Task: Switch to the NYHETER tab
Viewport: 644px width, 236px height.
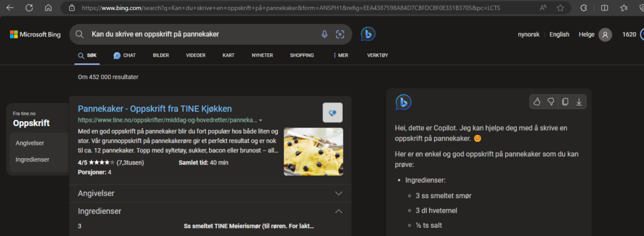Action: [x=262, y=55]
